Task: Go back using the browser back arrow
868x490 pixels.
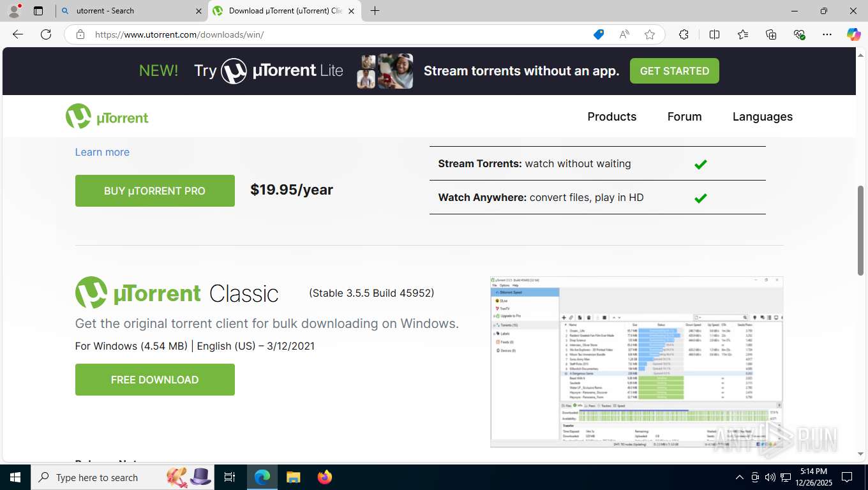Action: 18,34
